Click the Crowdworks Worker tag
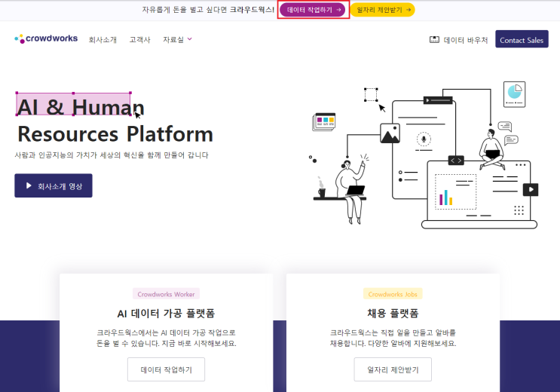Image resolution: width=560 pixels, height=392 pixels. 166,294
